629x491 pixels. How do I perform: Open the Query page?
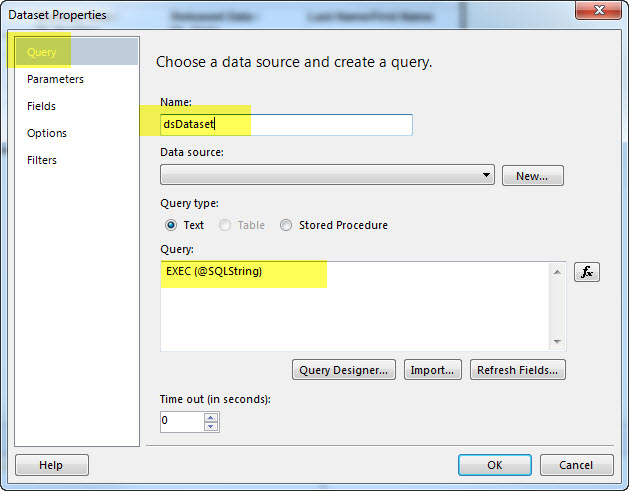click(42, 52)
